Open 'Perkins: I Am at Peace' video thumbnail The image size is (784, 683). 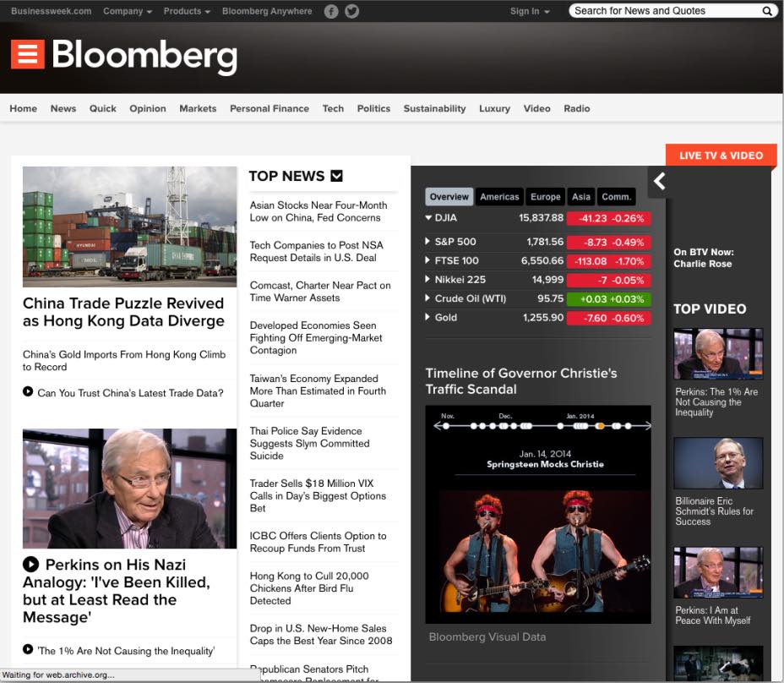pos(718,572)
